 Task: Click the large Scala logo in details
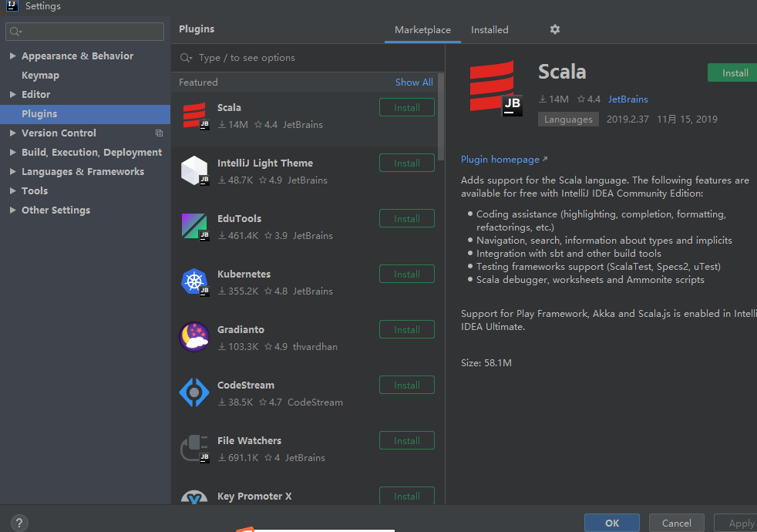point(496,88)
